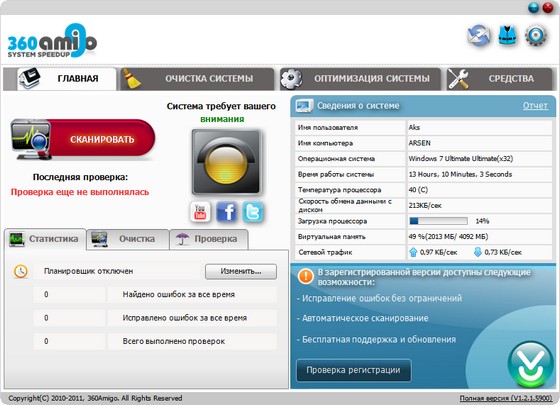Open settings via the gear icon
Image resolution: width=560 pixels, height=405 pixels.
click(x=536, y=36)
